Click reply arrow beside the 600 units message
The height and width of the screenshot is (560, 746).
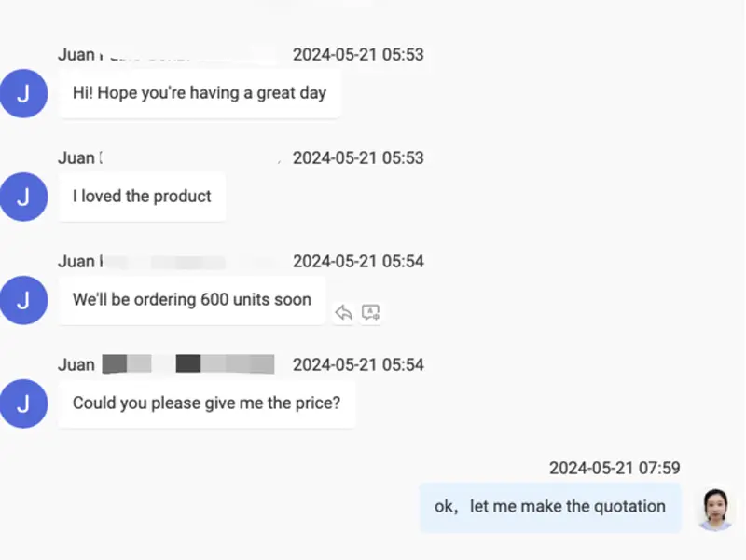click(343, 313)
